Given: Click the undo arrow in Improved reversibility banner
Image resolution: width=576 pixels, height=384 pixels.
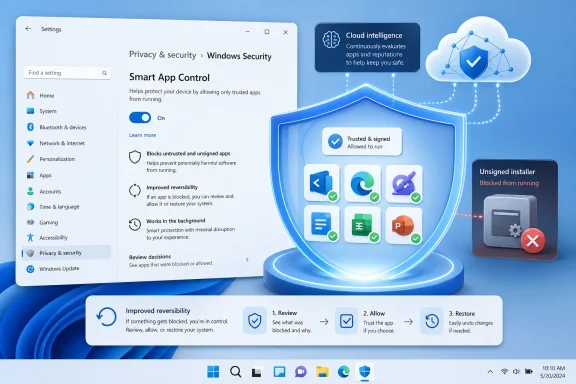Looking at the screenshot, I should point(107,317).
